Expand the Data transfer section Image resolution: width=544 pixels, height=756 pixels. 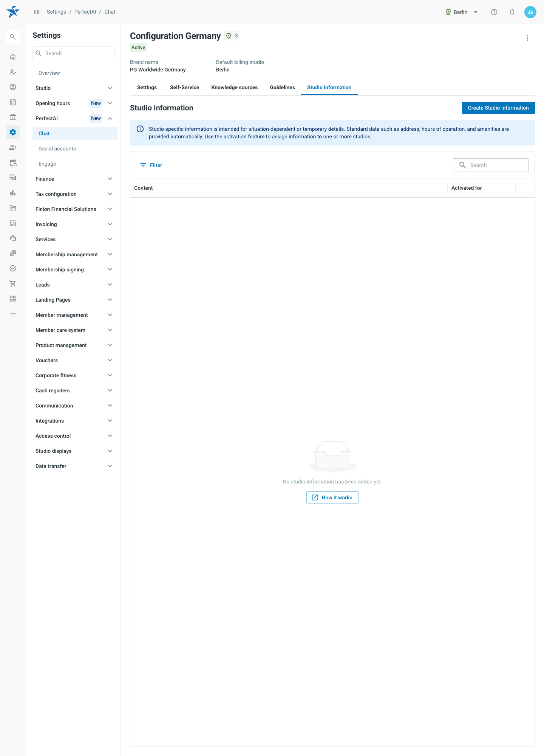(x=74, y=466)
